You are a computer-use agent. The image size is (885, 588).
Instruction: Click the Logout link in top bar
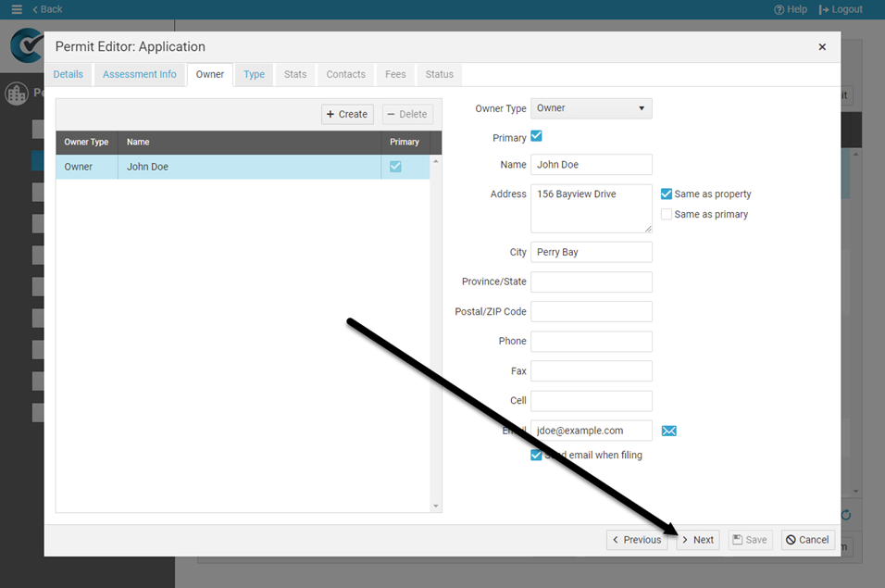841,9
